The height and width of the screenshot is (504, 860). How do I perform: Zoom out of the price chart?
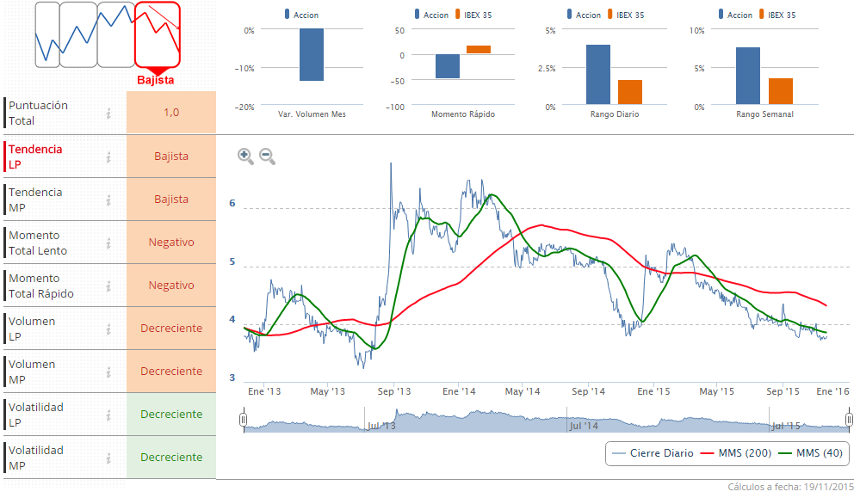tap(267, 157)
